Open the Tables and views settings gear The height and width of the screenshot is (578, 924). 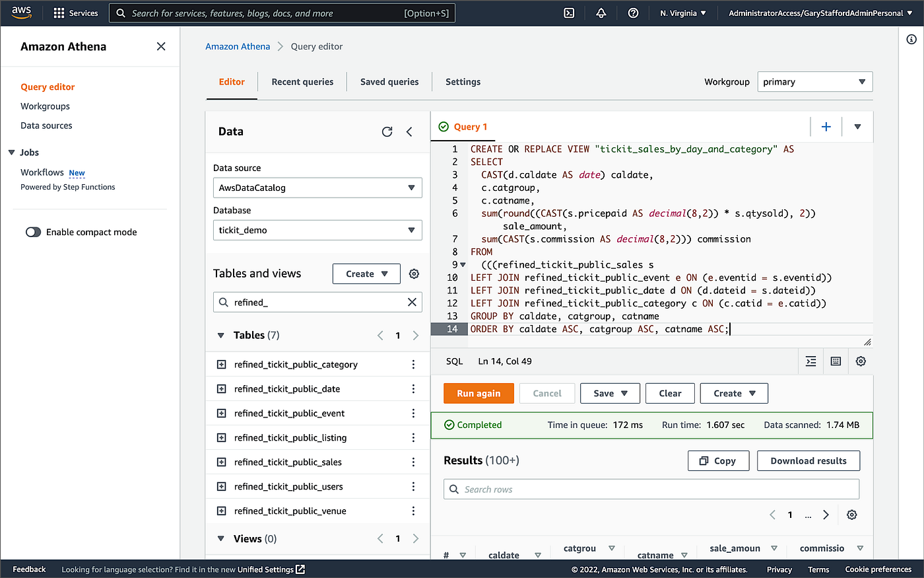pyautogui.click(x=414, y=273)
